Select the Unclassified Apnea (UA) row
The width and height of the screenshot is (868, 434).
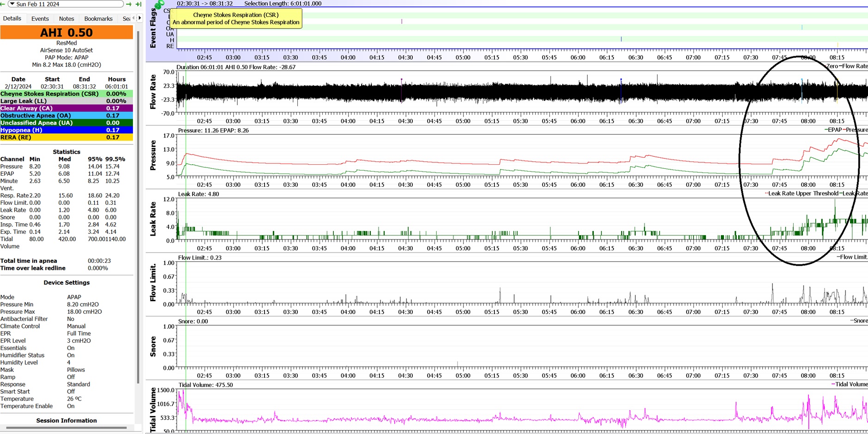pos(66,123)
